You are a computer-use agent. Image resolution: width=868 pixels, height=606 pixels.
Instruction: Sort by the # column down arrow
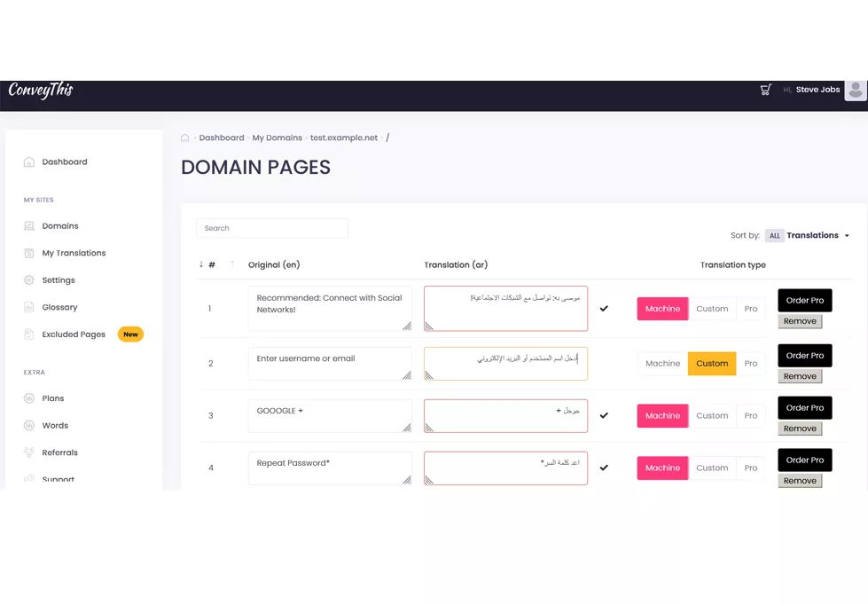click(x=201, y=264)
